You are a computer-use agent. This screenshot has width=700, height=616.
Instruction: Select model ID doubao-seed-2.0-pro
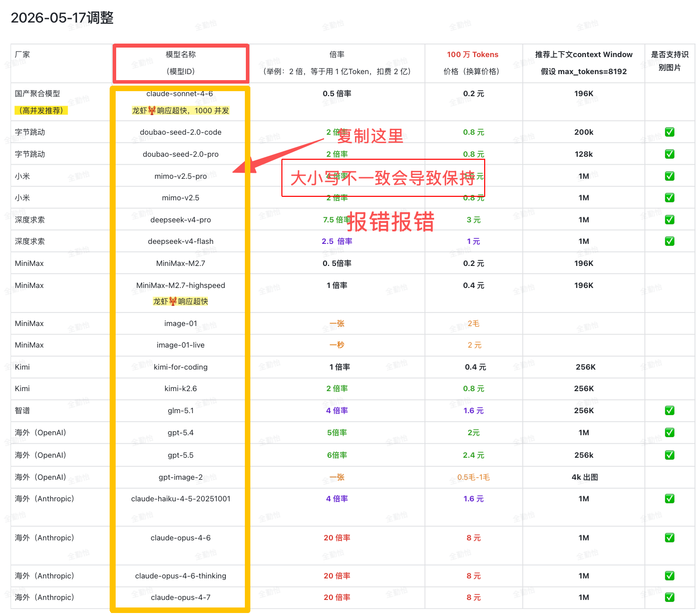pyautogui.click(x=181, y=154)
